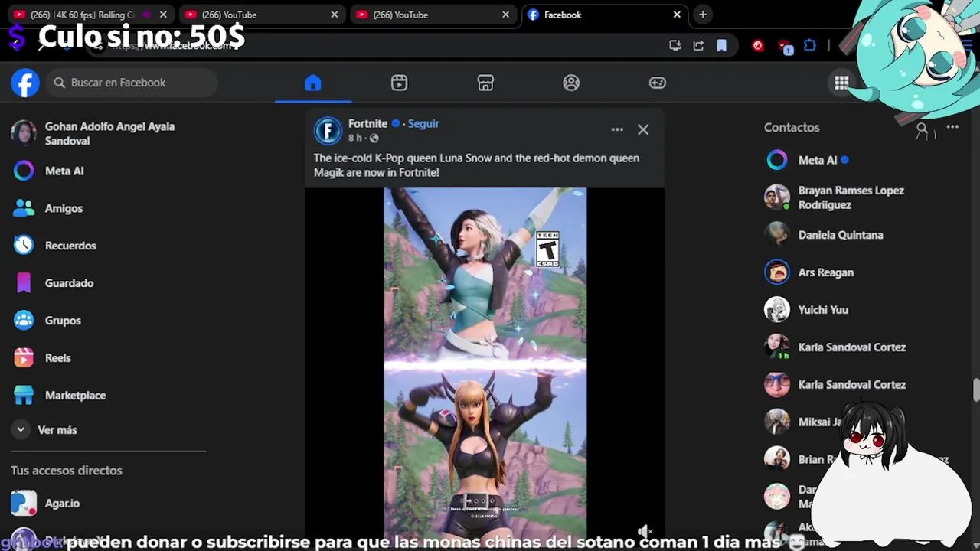Open the post time 8 h link
Viewport: 980px width, 551px height.
(x=355, y=138)
